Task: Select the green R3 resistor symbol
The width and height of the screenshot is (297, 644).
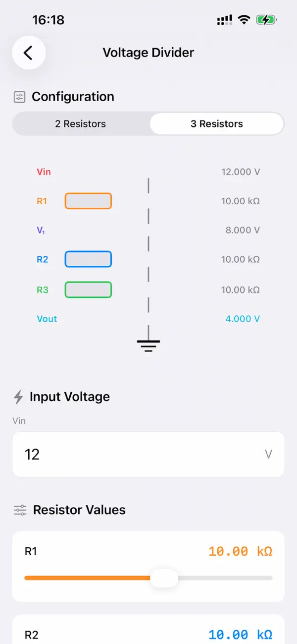Action: [x=88, y=290]
